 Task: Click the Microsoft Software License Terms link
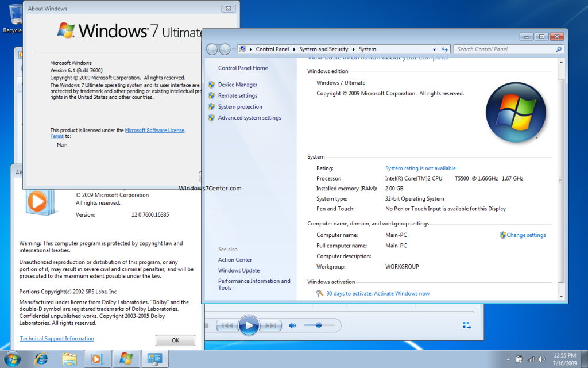coord(154,131)
